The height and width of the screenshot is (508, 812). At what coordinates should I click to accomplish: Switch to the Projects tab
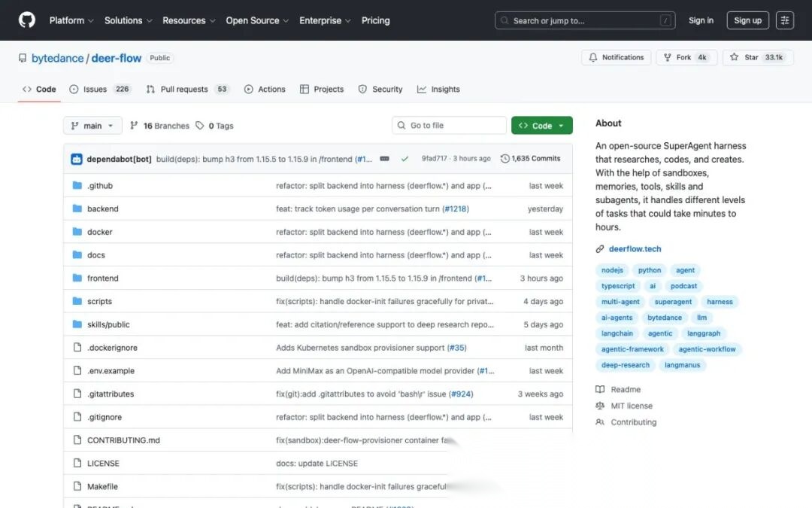pyautogui.click(x=322, y=89)
